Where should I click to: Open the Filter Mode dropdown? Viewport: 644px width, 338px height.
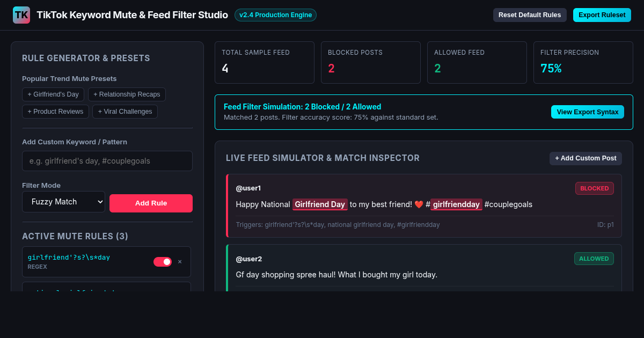[x=63, y=202]
